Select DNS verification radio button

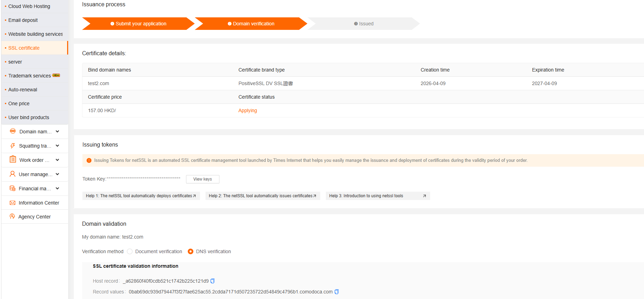click(x=191, y=251)
